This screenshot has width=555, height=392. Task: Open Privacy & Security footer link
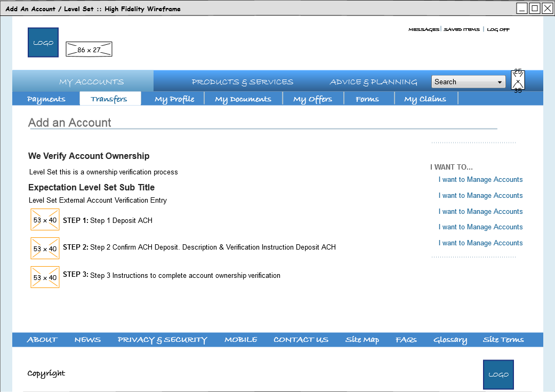point(162,340)
